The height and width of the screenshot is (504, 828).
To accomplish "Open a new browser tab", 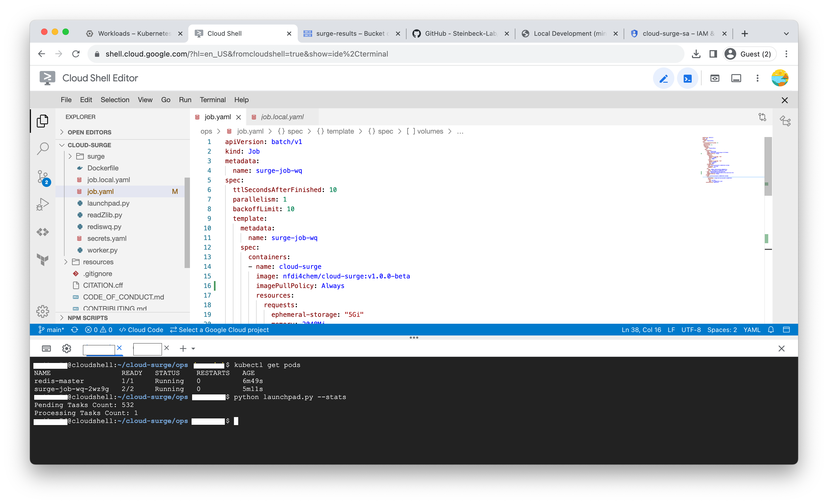I will [745, 33].
